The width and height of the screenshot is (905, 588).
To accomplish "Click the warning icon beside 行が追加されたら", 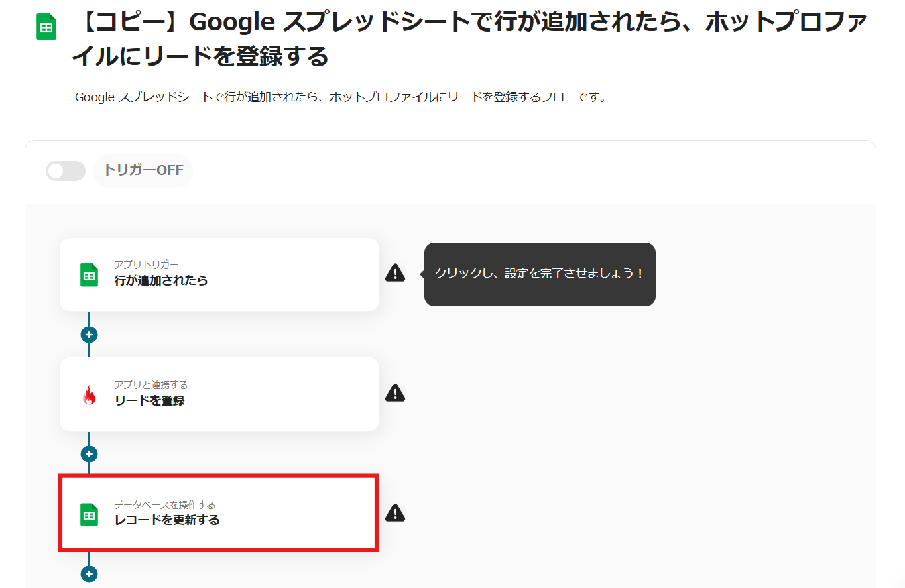I will tap(396, 273).
